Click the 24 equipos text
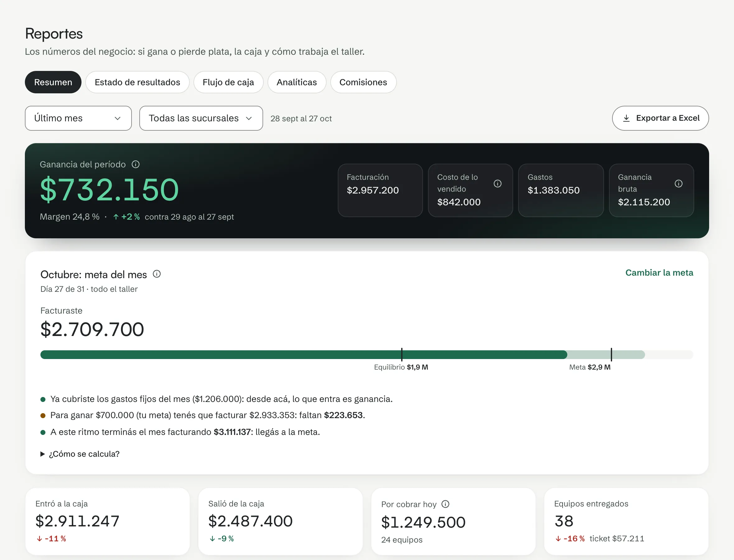Viewport: 734px width, 560px height. pos(402,540)
